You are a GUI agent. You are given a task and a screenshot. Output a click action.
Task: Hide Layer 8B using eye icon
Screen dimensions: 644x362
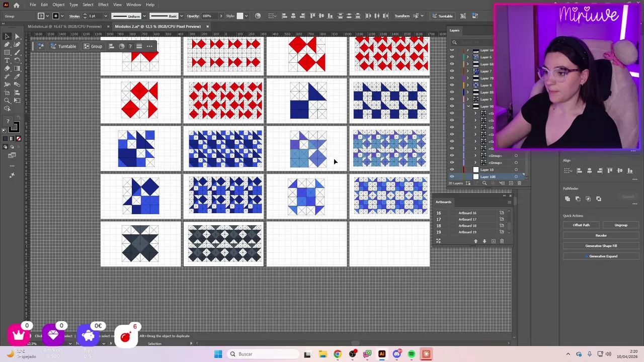pyautogui.click(x=452, y=92)
